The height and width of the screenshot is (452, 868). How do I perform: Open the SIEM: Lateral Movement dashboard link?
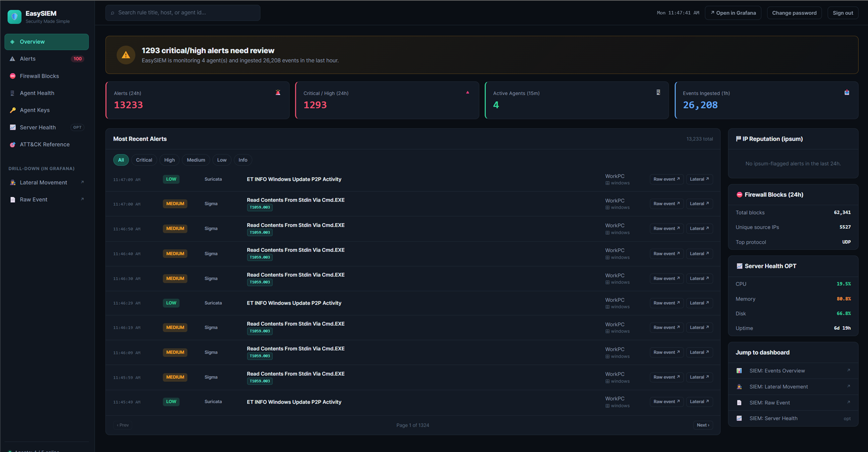point(793,387)
